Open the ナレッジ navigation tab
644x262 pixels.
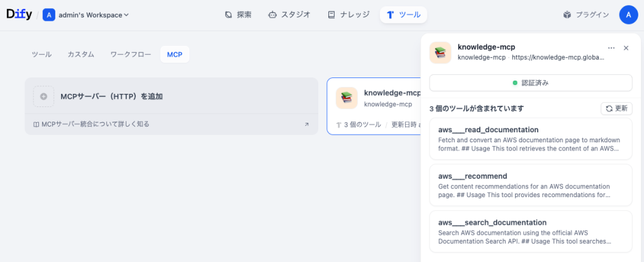point(348,15)
